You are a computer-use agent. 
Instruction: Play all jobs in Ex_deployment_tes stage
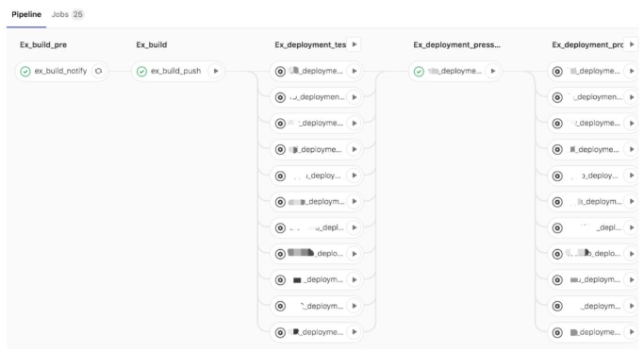354,44
